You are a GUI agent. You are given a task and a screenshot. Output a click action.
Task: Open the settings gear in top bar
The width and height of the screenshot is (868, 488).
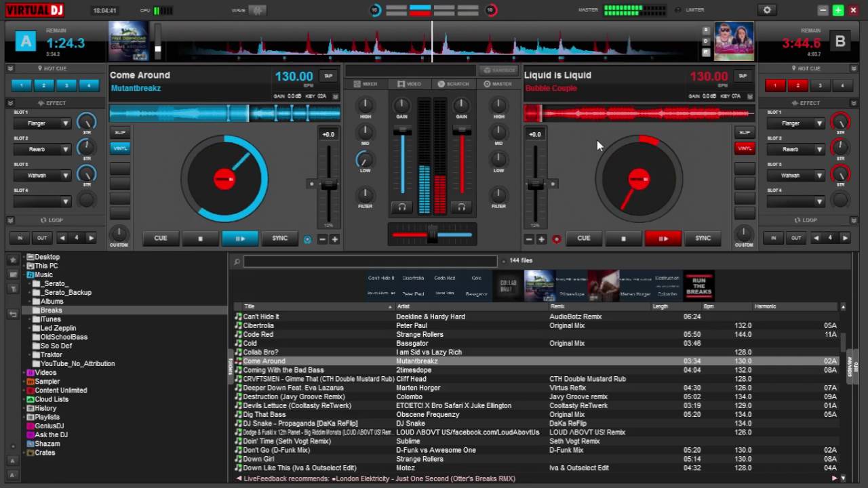767,10
